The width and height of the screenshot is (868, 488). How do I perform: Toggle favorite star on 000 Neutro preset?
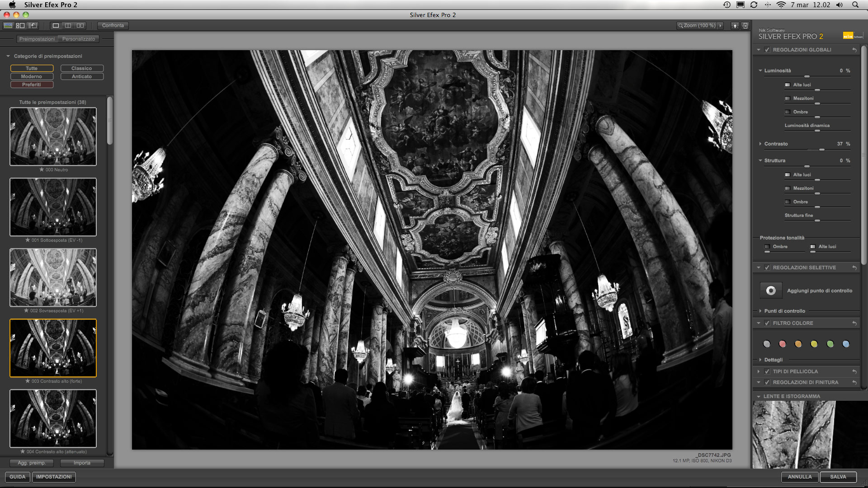(x=42, y=170)
